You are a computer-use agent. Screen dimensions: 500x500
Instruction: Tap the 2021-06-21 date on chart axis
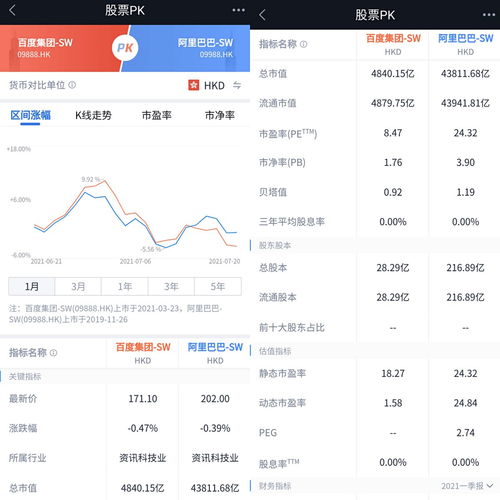(x=46, y=261)
